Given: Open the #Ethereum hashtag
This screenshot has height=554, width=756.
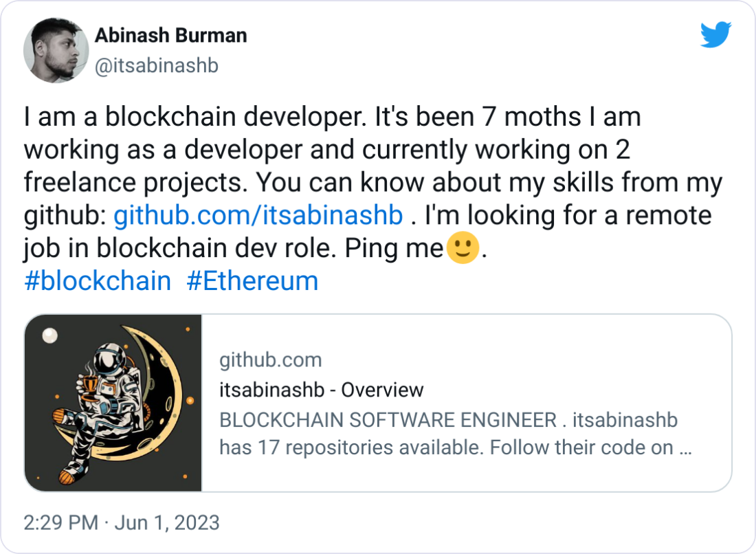Looking at the screenshot, I should (x=254, y=280).
